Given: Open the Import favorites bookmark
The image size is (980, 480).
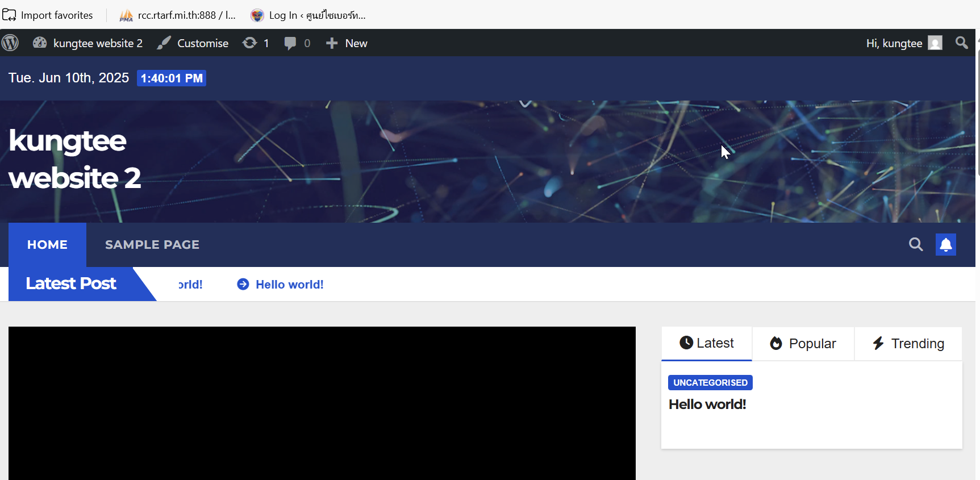Looking at the screenshot, I should (48, 15).
